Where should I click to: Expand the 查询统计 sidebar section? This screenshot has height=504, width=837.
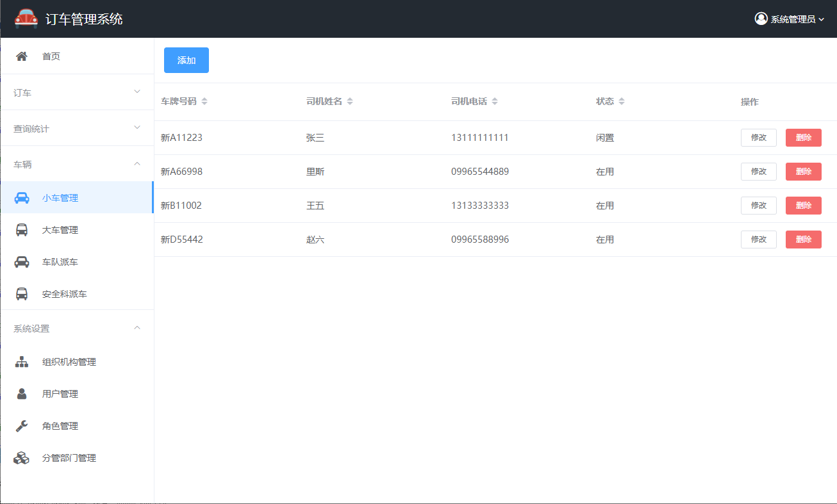tap(77, 128)
